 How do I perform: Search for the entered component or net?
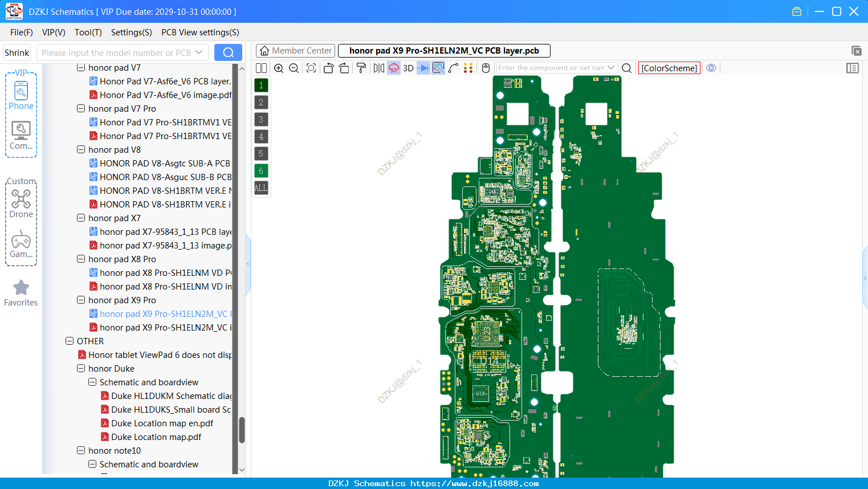pyautogui.click(x=626, y=68)
